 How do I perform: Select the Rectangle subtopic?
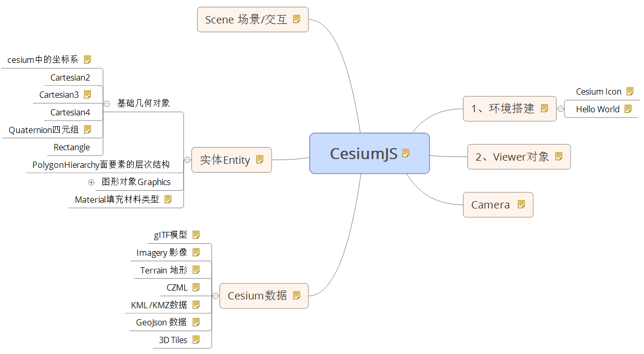[72, 147]
